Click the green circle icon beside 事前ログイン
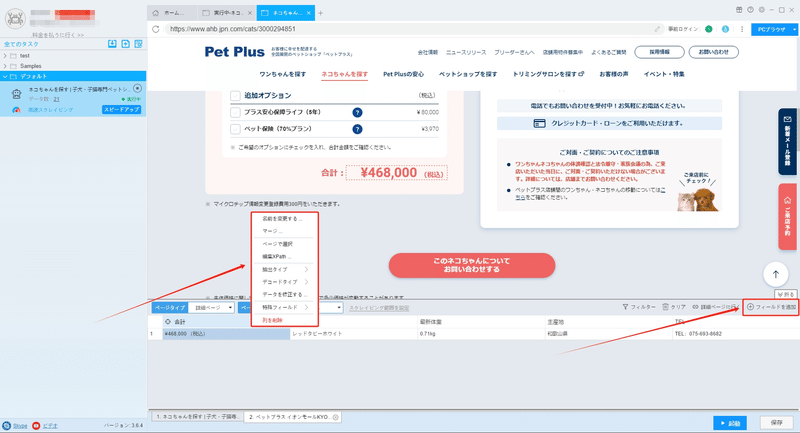Screen dimensions: 800x433 pyautogui.click(x=709, y=29)
